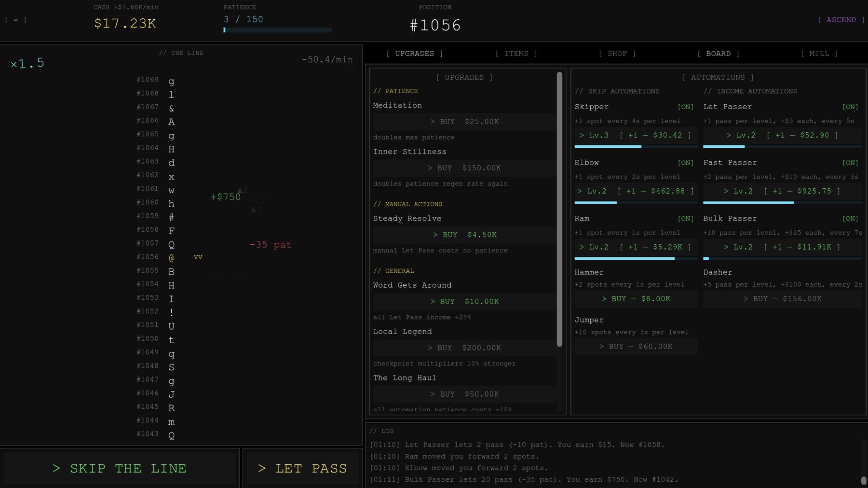This screenshot has width=868, height=488.
Task: Toggle Skipper automation ON switch
Action: pos(685,107)
